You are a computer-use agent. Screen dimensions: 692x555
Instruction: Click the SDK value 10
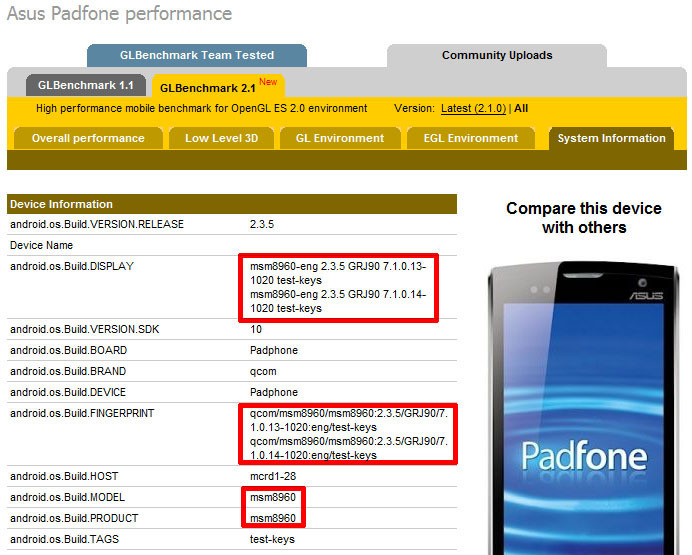256,330
